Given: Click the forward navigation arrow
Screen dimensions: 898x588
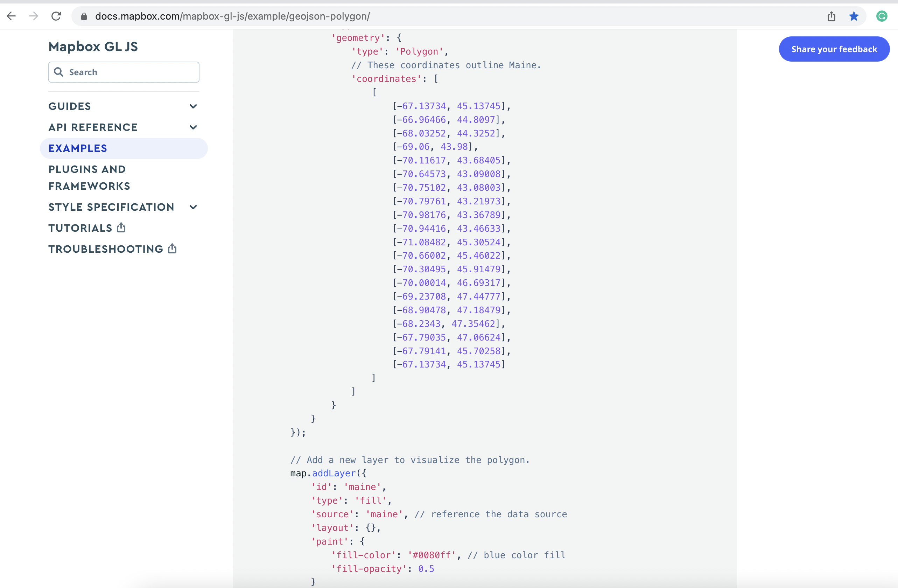Looking at the screenshot, I should tap(34, 16).
